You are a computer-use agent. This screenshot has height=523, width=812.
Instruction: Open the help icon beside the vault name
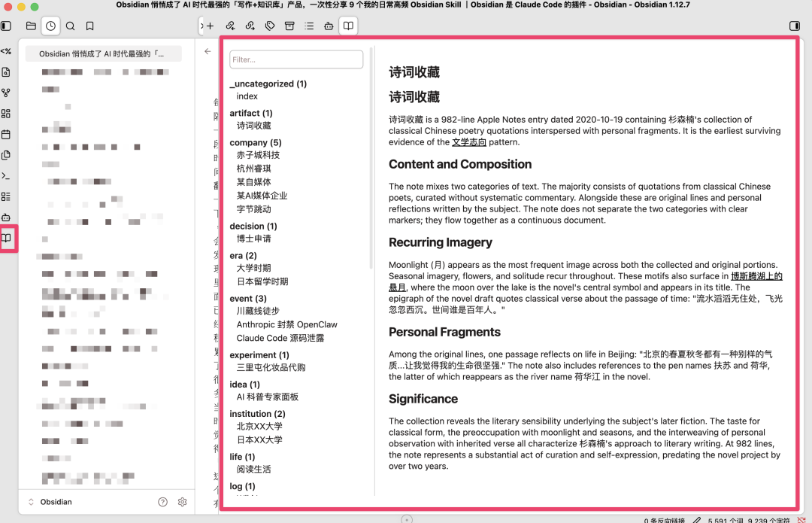(162, 502)
